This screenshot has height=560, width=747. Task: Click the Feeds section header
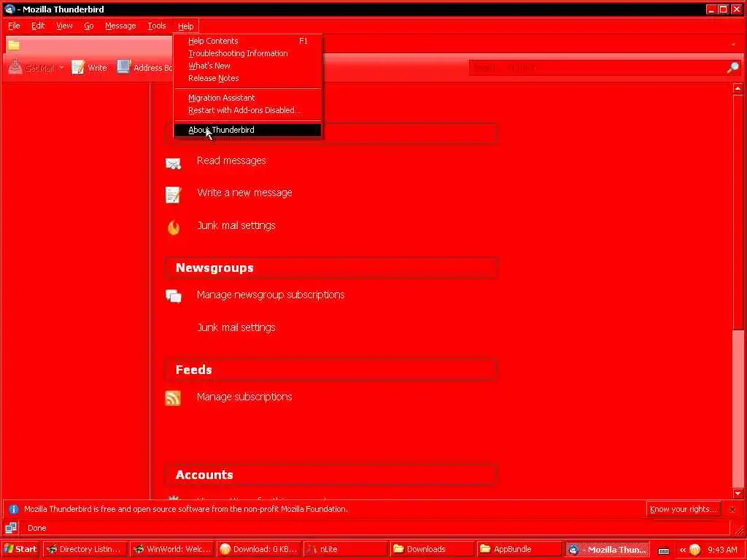[331, 370]
